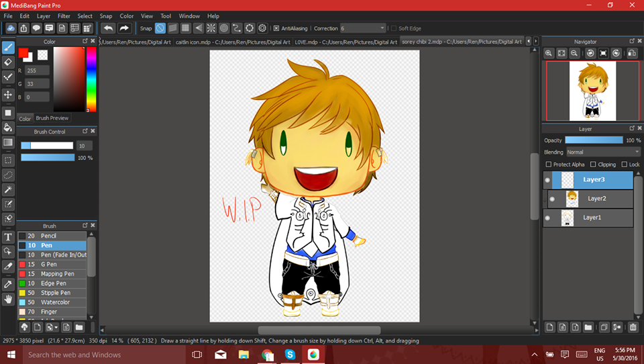Screen dimensions: 644x364
Task: Enable the parallel lines snap guide
Action: [173, 28]
